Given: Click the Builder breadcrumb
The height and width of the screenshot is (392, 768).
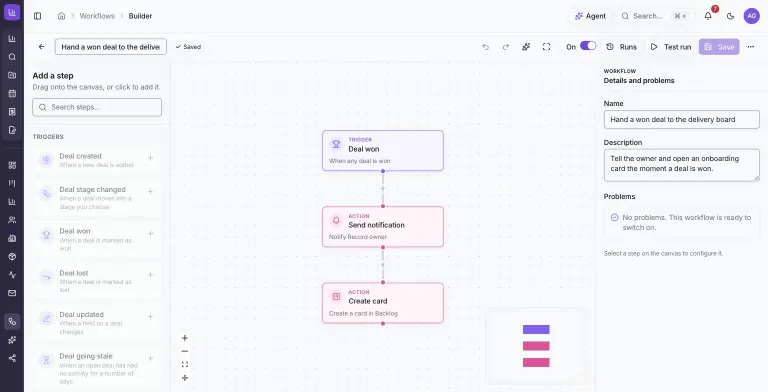Looking at the screenshot, I should tap(140, 16).
